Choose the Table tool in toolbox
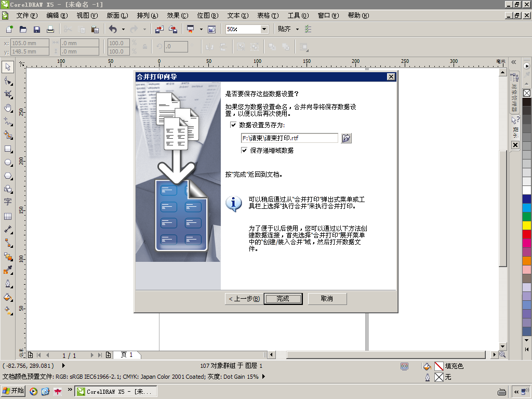 click(8, 216)
